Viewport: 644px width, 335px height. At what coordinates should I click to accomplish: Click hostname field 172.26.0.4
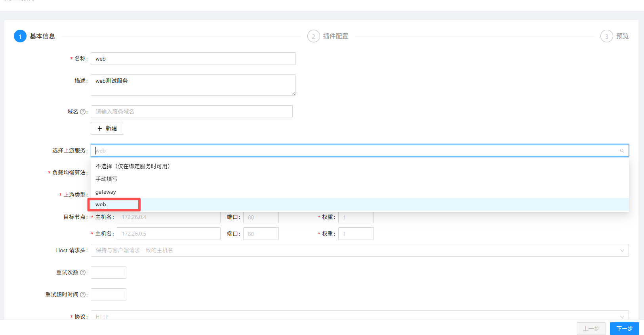[x=169, y=217]
